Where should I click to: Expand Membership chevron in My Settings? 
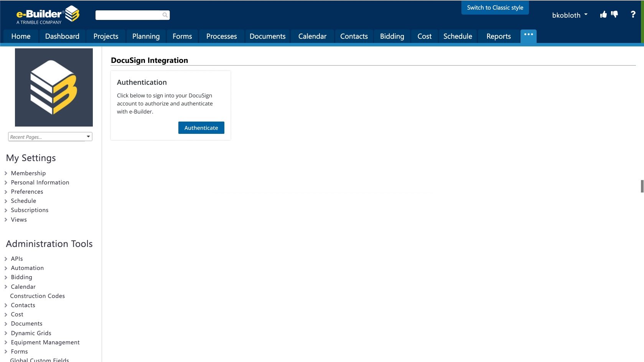click(x=6, y=173)
